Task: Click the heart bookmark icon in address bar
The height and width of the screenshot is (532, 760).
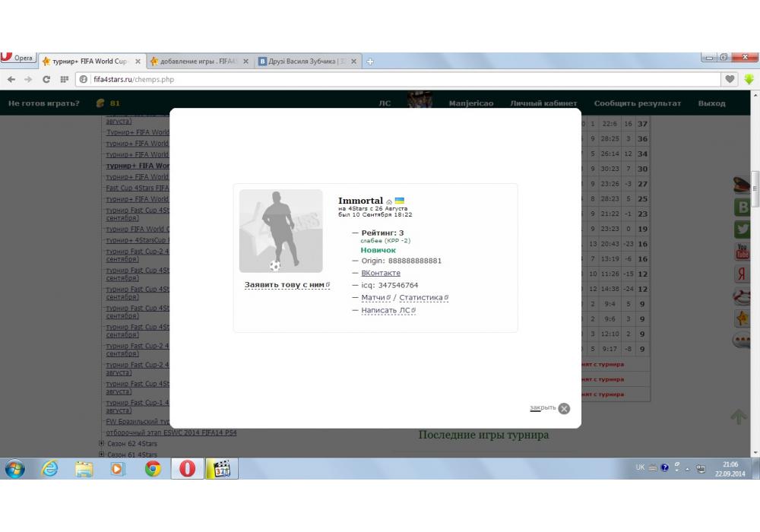Action: 730,79
